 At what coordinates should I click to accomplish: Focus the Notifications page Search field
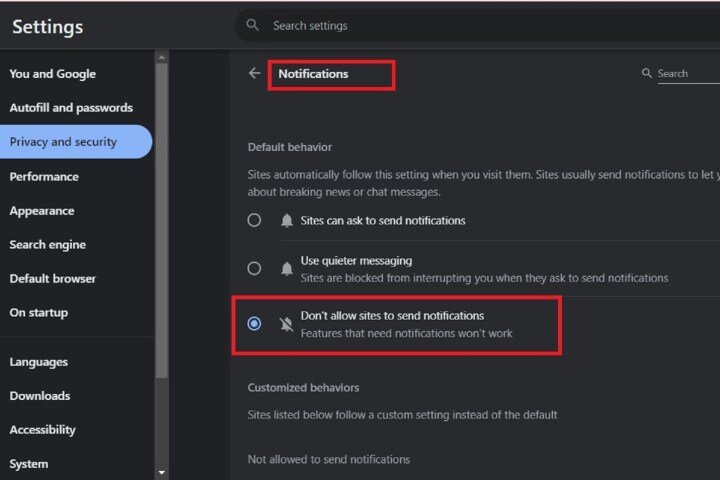(686, 73)
